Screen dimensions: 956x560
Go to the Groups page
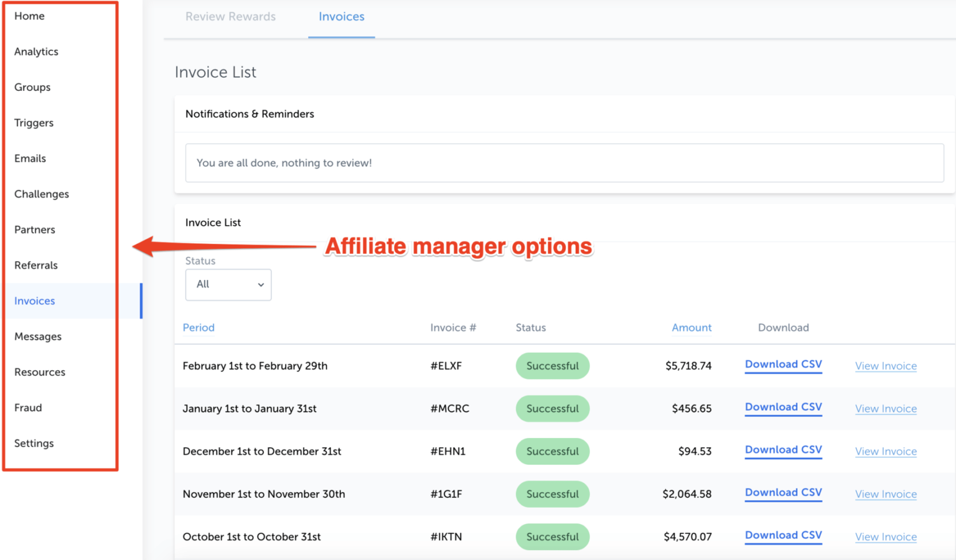tap(32, 87)
